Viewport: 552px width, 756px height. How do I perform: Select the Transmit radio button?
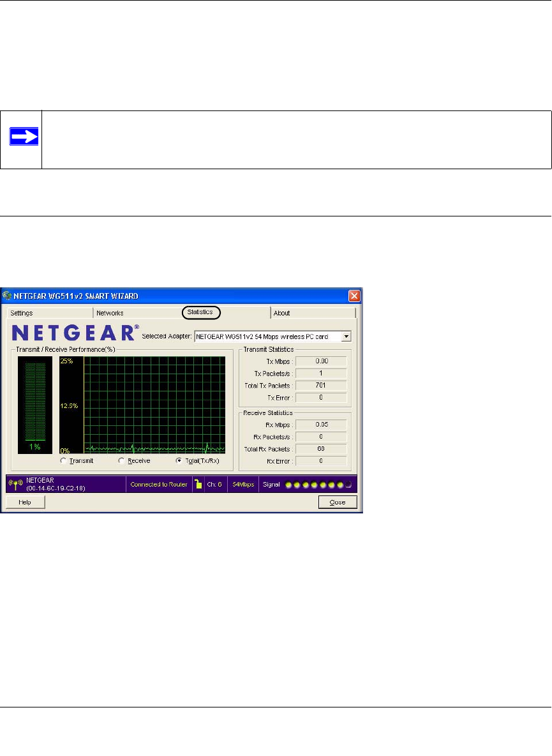(x=64, y=461)
